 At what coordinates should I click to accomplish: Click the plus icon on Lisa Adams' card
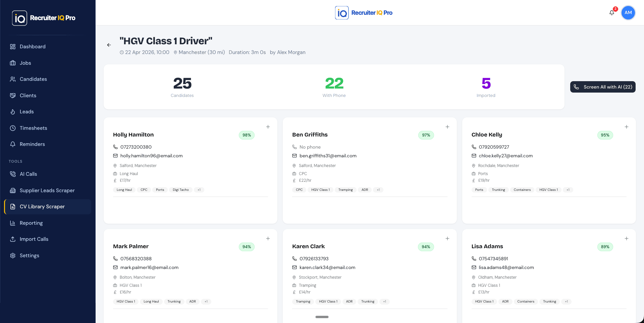click(x=627, y=238)
